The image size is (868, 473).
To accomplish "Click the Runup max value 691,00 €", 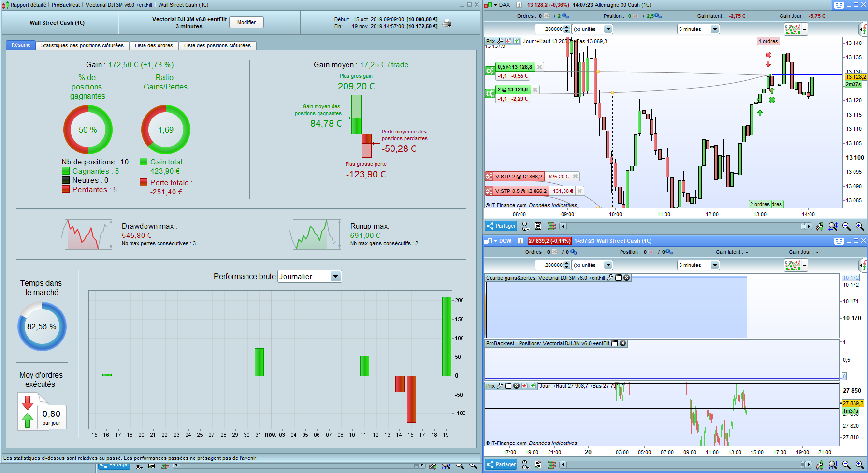I will click(x=365, y=236).
